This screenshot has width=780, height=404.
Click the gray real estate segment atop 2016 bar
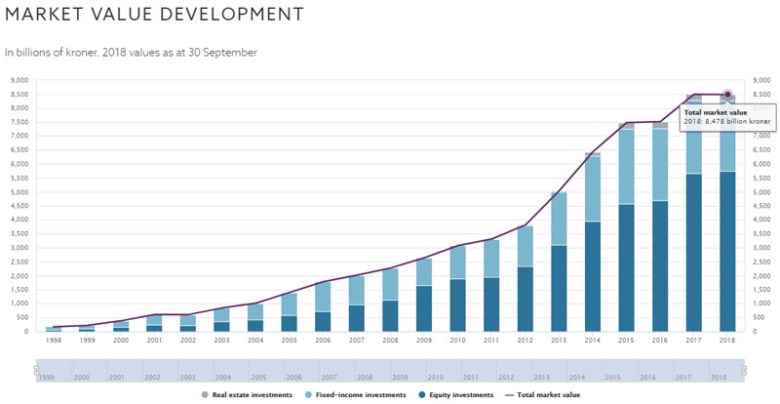[660, 125]
